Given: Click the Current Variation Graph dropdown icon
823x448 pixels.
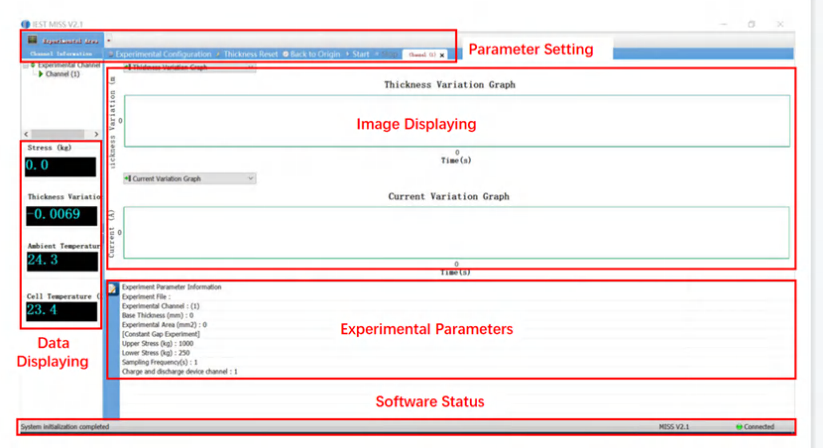Looking at the screenshot, I should coord(127,178).
